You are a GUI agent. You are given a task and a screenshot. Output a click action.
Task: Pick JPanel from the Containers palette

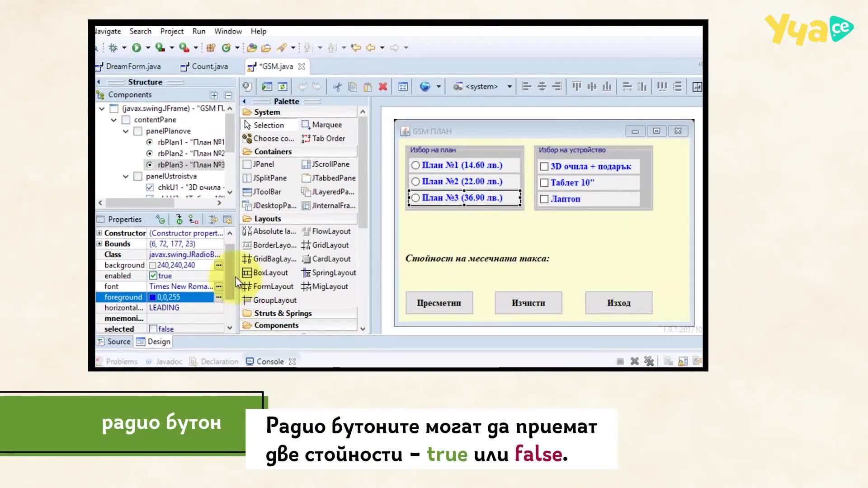[x=259, y=164]
